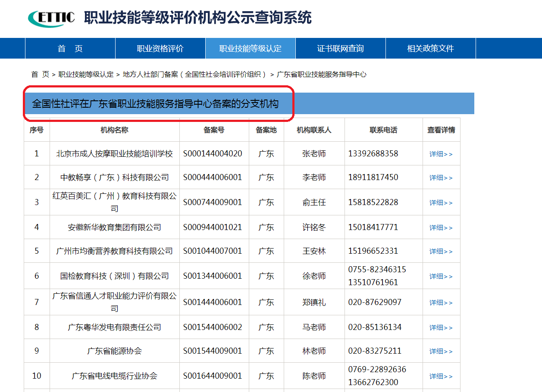Click phone number 020-87629097
The image size is (542, 392).
click(375, 302)
